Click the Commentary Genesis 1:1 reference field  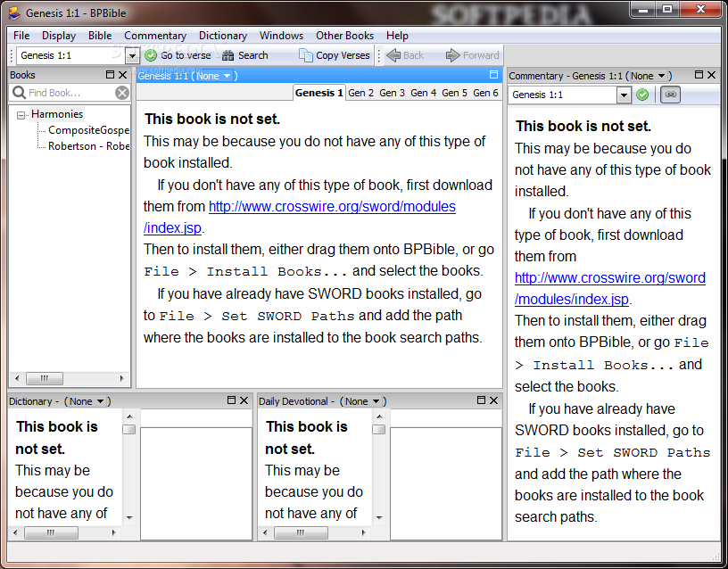563,95
